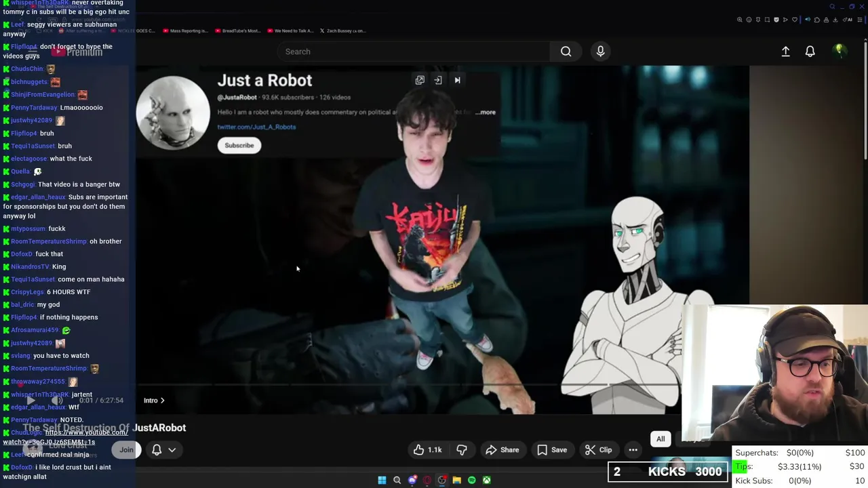The width and height of the screenshot is (868, 488).
Task: Click the YouTube link in chat
Action: pos(65,437)
